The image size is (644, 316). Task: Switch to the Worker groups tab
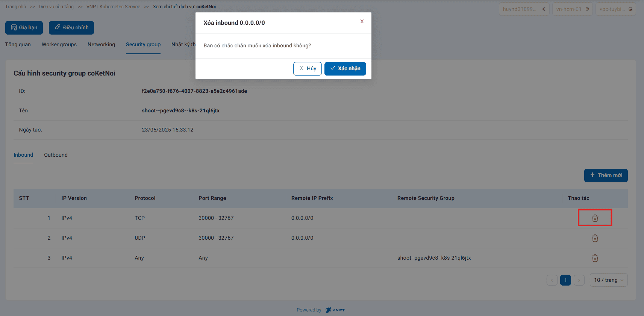pos(59,44)
